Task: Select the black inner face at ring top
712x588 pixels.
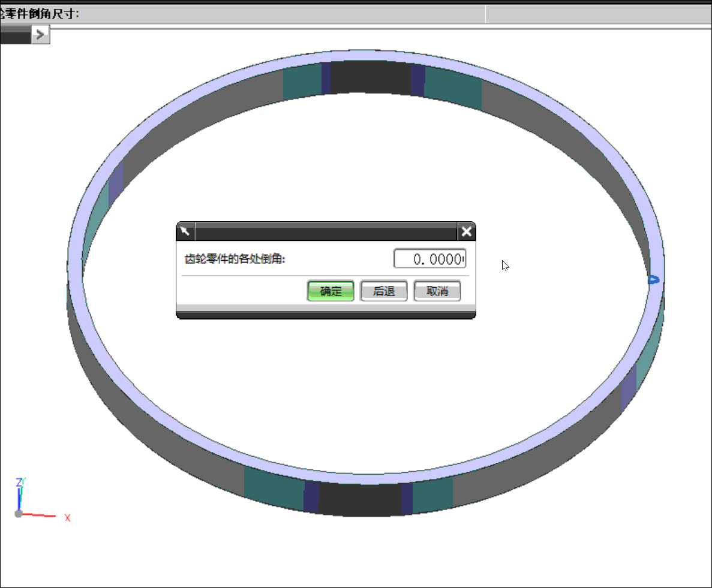Action: click(371, 78)
